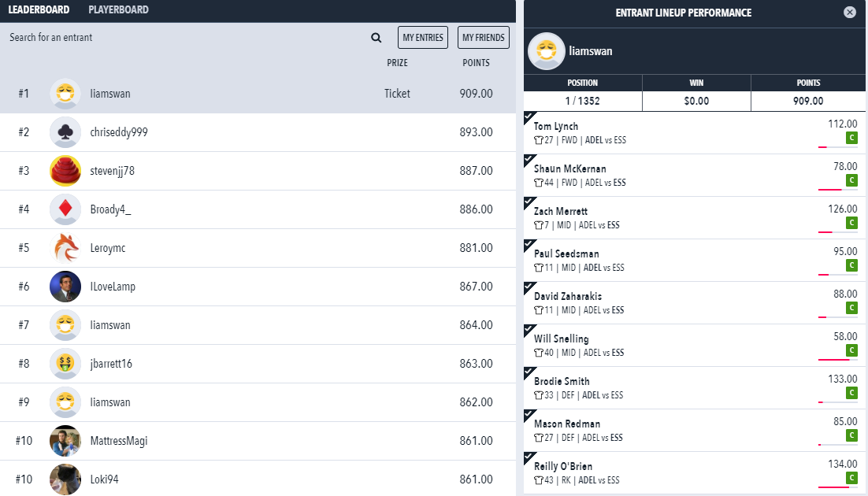Viewport: 868px width, 496px height.
Task: Click the green C badge for Shaun McKernan
Action: click(x=852, y=180)
